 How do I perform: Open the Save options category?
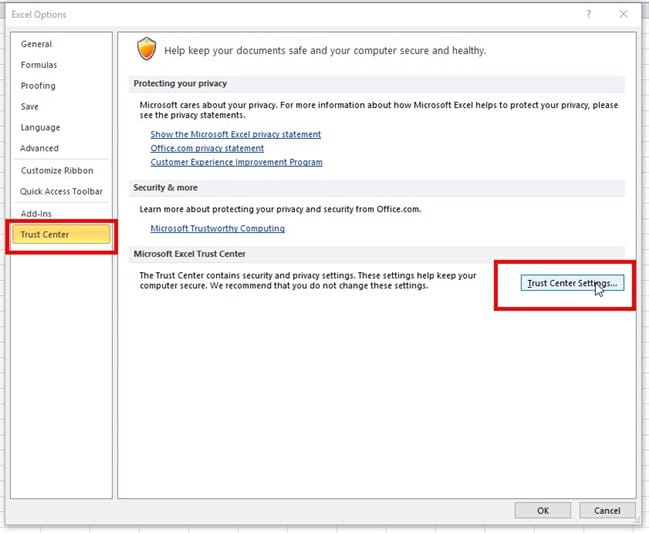tap(29, 106)
